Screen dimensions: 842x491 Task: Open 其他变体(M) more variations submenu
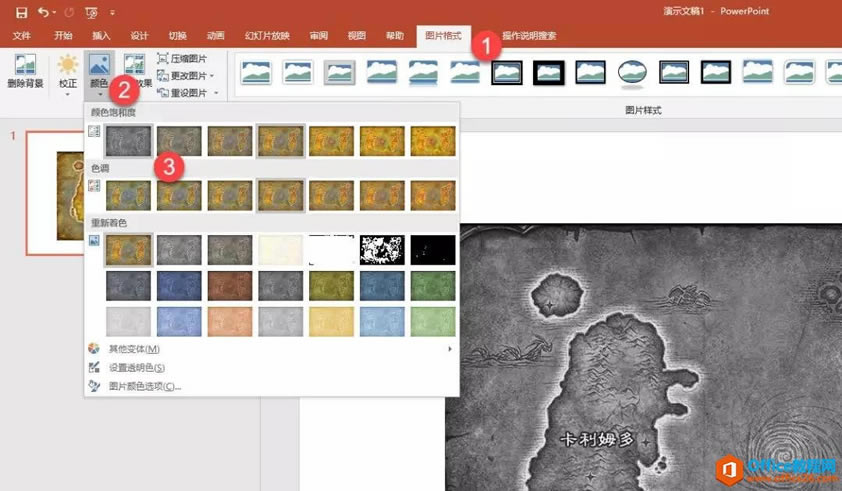coord(271,349)
